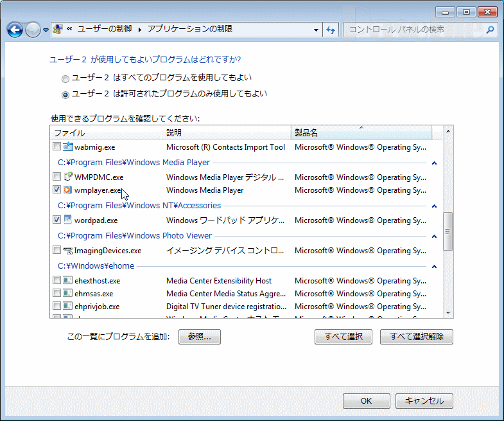Click the WMPDMC.exe file icon
504x421 pixels.
click(x=68, y=176)
